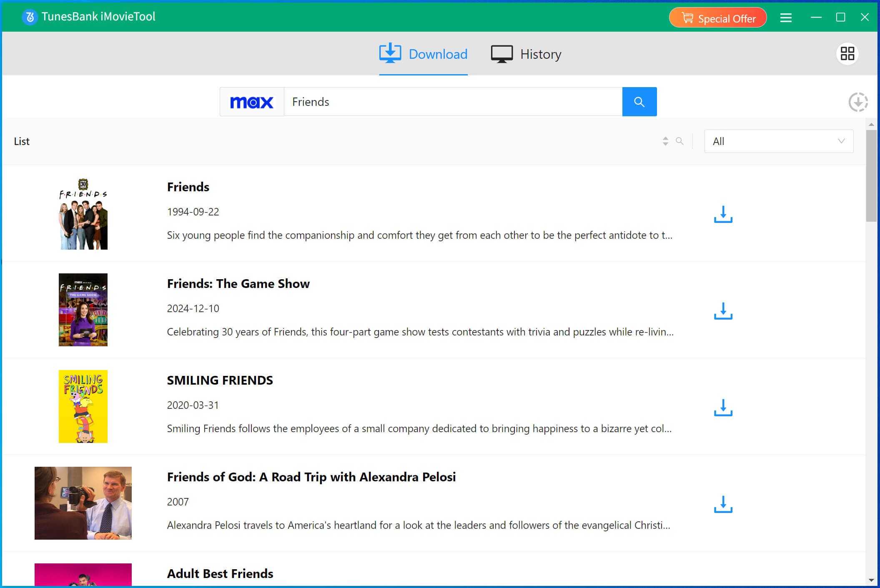Click the grid services switcher icon
Image resolution: width=880 pixels, height=588 pixels.
847,54
